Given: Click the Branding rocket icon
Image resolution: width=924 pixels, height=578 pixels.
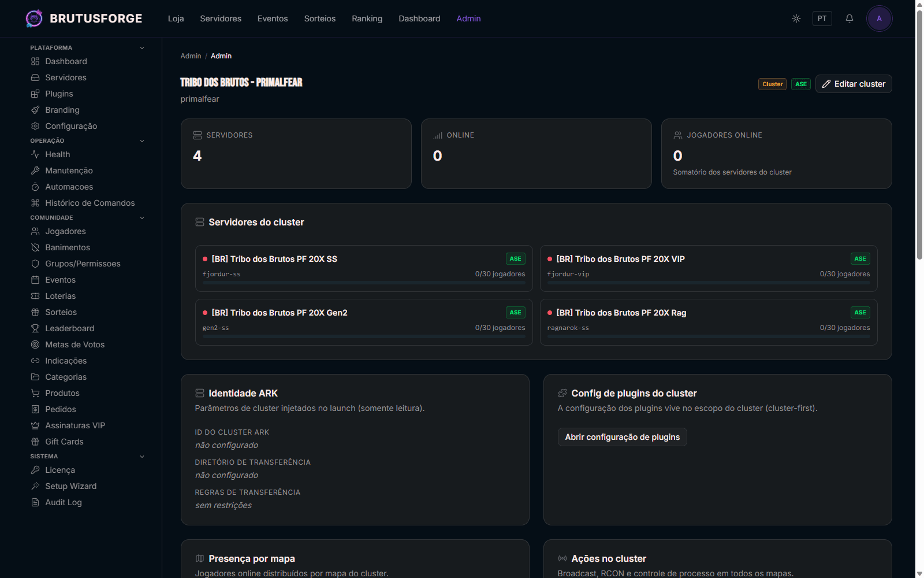Looking at the screenshot, I should pyautogui.click(x=35, y=110).
